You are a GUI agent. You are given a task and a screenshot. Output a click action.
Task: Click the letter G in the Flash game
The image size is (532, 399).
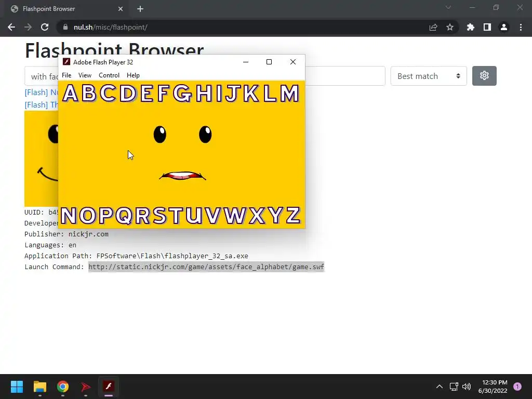pyautogui.click(x=182, y=94)
